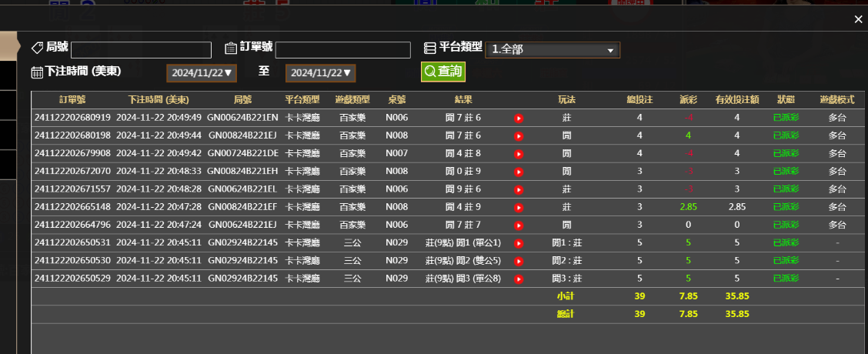Play replay for order 241122202672070

point(519,172)
